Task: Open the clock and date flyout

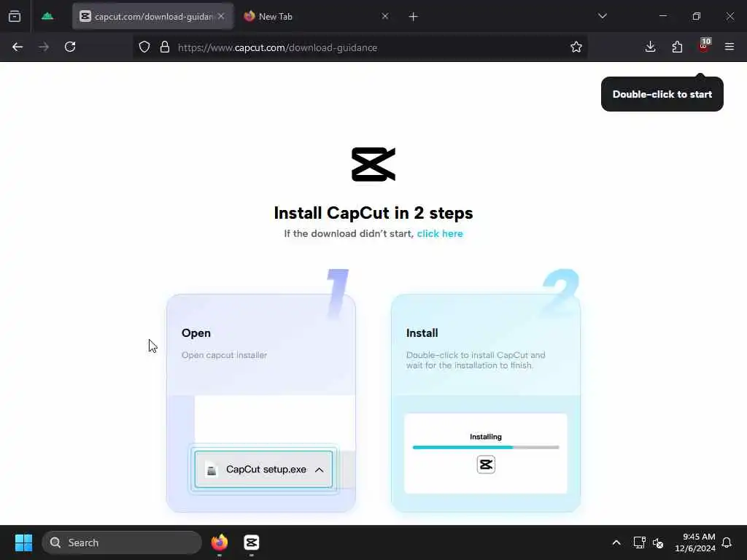Action: pyautogui.click(x=695, y=542)
